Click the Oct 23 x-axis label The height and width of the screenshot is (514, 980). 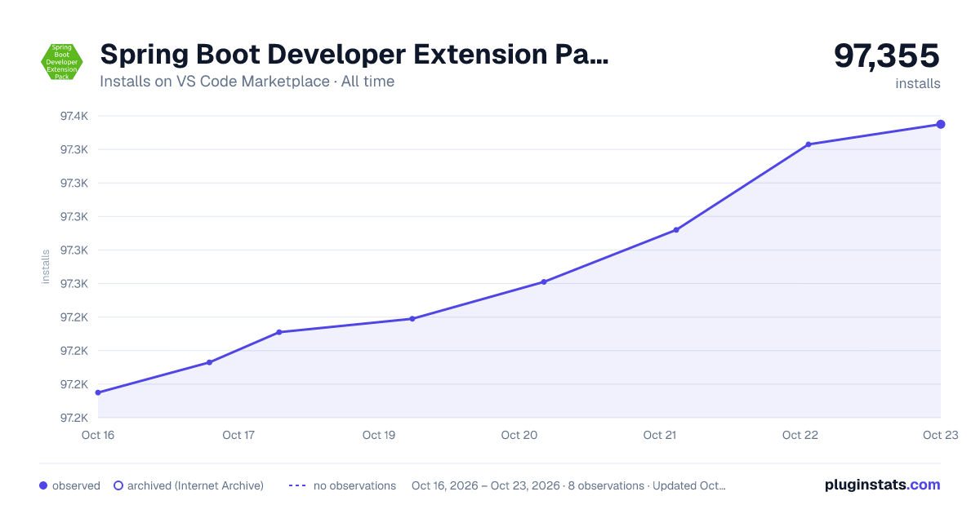940,435
